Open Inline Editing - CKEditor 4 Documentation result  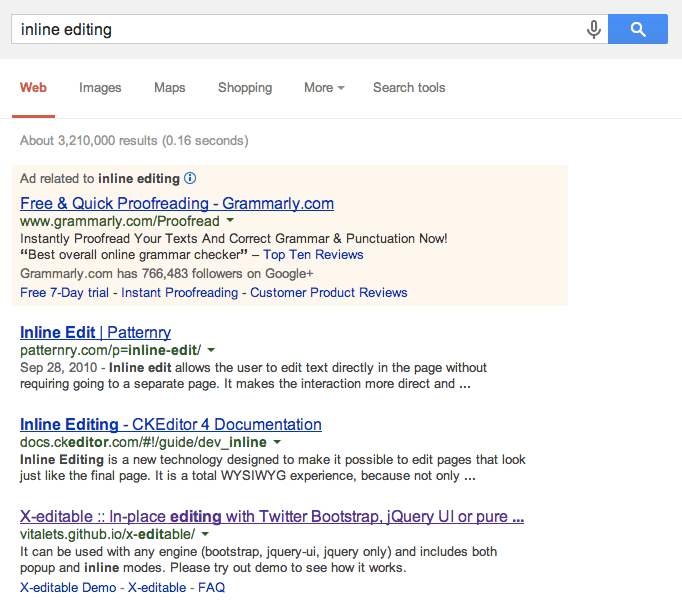point(171,424)
